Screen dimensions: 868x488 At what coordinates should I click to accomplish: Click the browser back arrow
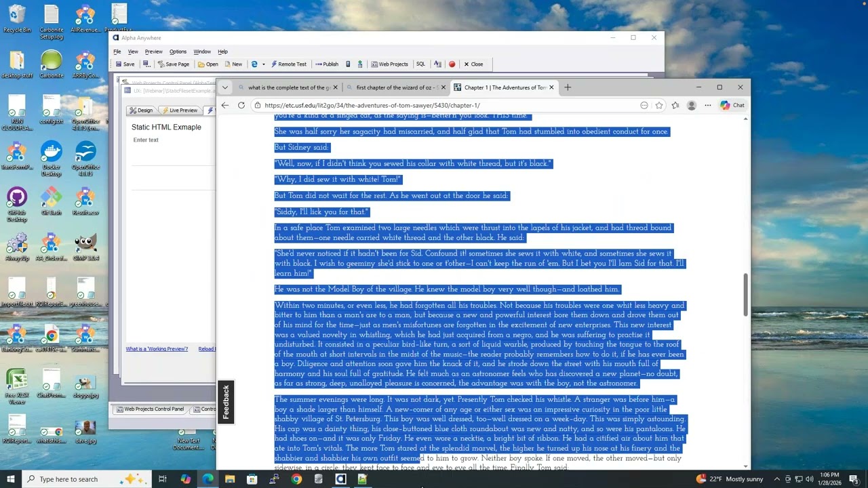tap(225, 105)
